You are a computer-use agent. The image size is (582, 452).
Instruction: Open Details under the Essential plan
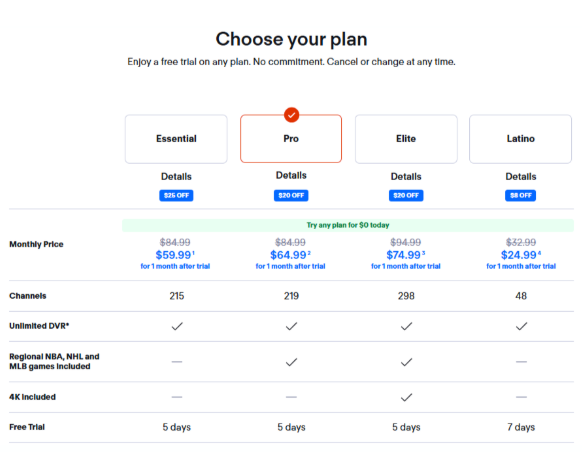click(x=176, y=177)
